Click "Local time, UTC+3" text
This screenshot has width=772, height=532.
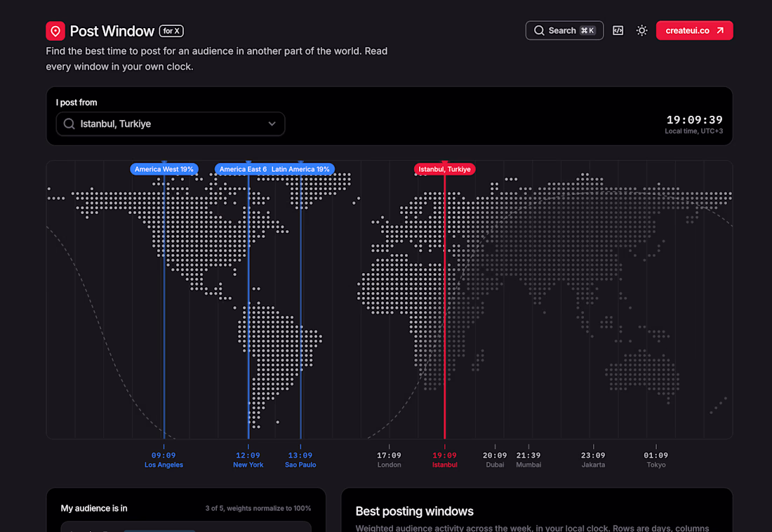693,131
